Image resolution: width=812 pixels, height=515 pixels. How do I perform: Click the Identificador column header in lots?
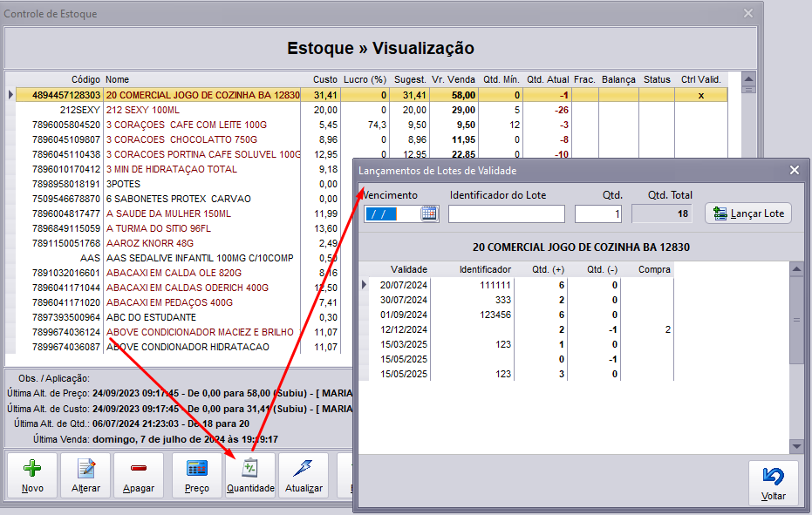(485, 269)
